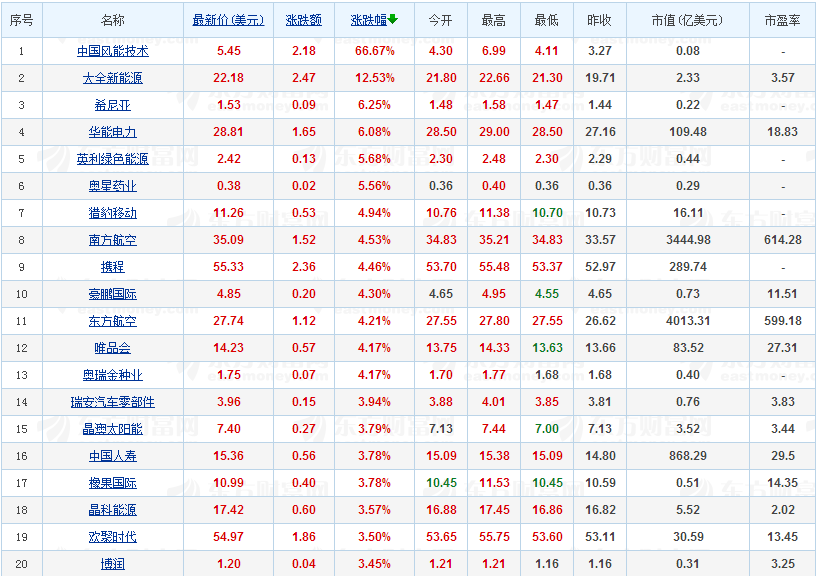Select latest price 55.33
Screen dimensions: 821x576
coord(228,267)
